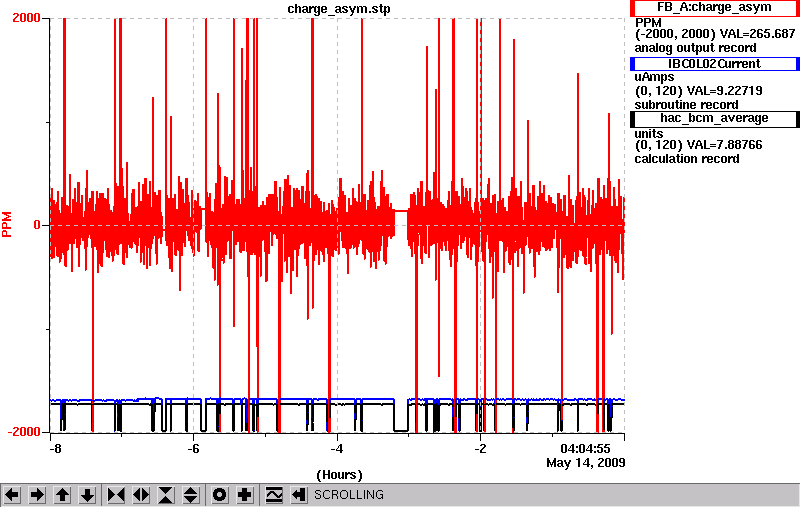The width and height of the screenshot is (800, 507).
Task: Click the (Hours) x-axis title
Action: 339,475
